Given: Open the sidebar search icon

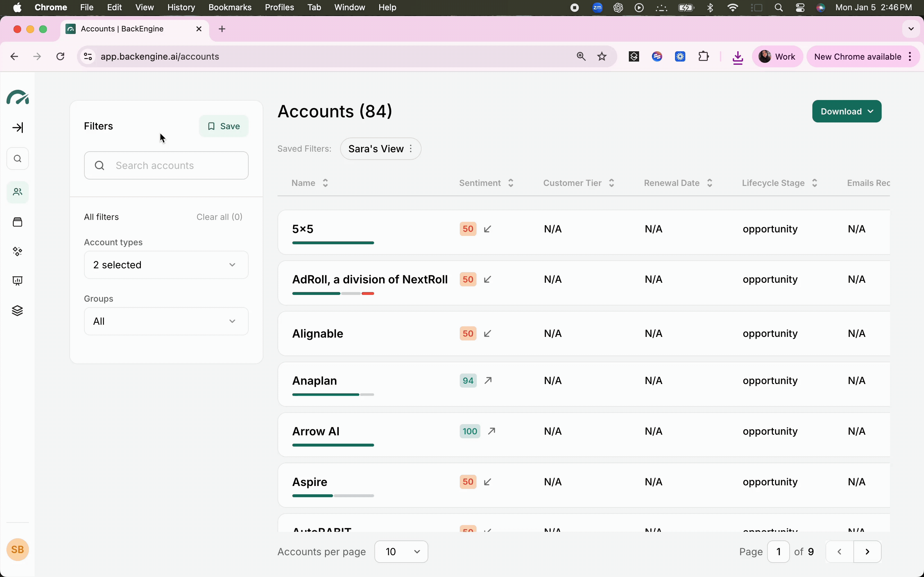Looking at the screenshot, I should [18, 159].
